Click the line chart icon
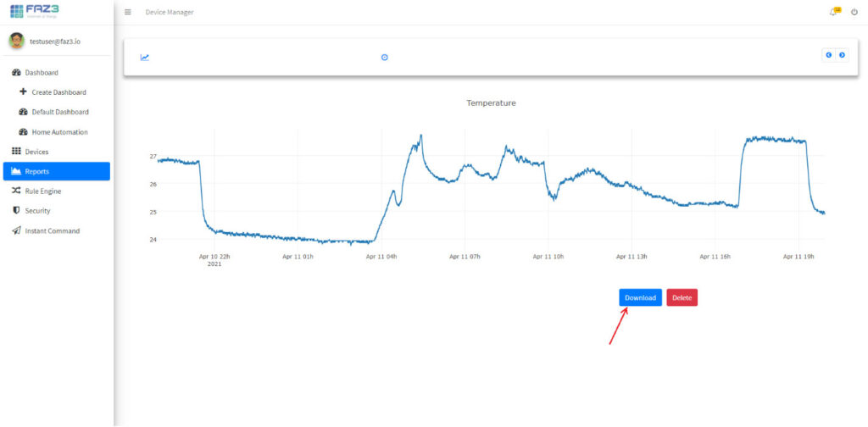The width and height of the screenshot is (868, 427). pyautogui.click(x=145, y=58)
